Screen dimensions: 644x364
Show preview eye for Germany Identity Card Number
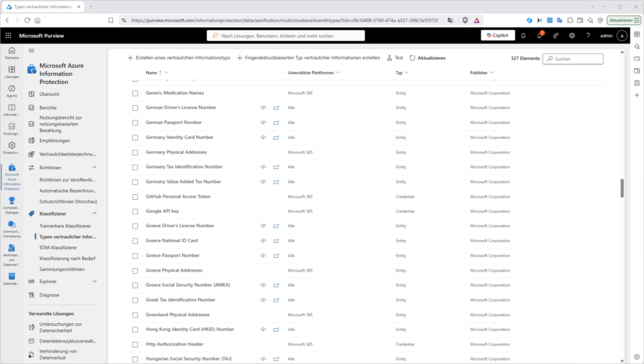[x=263, y=138]
